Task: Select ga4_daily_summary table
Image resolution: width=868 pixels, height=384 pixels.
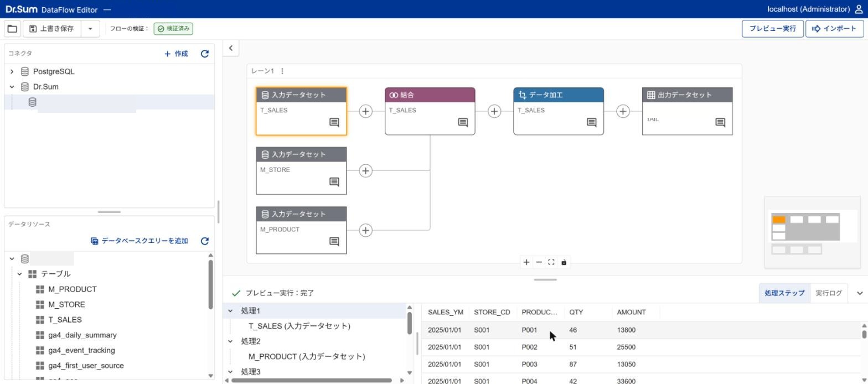Action: 82,335
